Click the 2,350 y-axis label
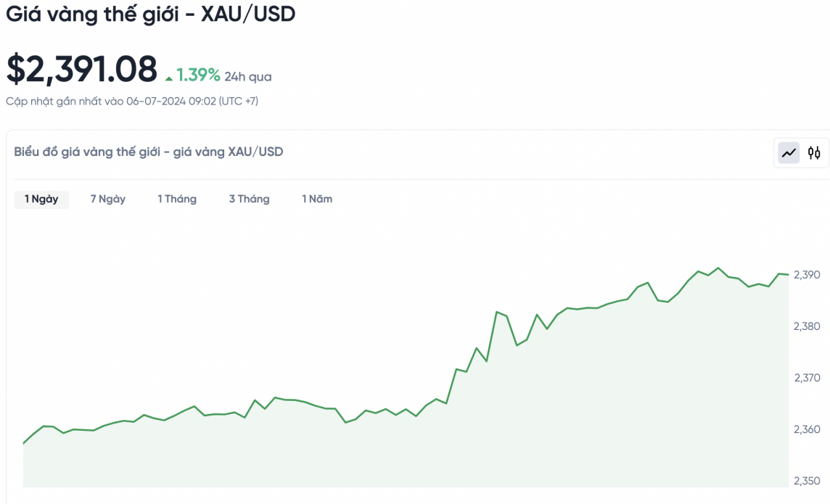 coord(807,481)
